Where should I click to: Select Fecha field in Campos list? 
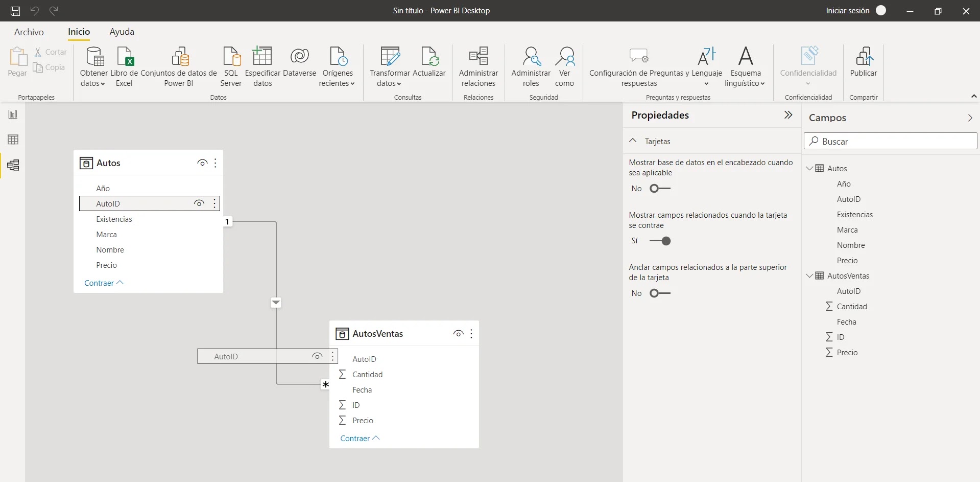(846, 322)
